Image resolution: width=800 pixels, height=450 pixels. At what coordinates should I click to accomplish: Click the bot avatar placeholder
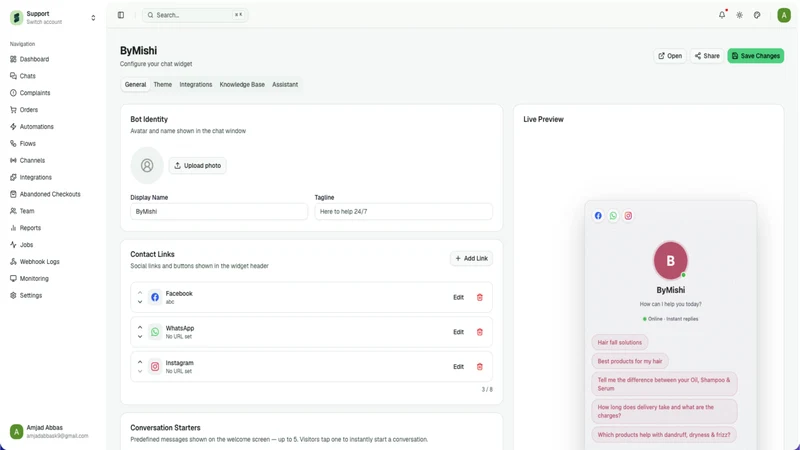[147, 165]
